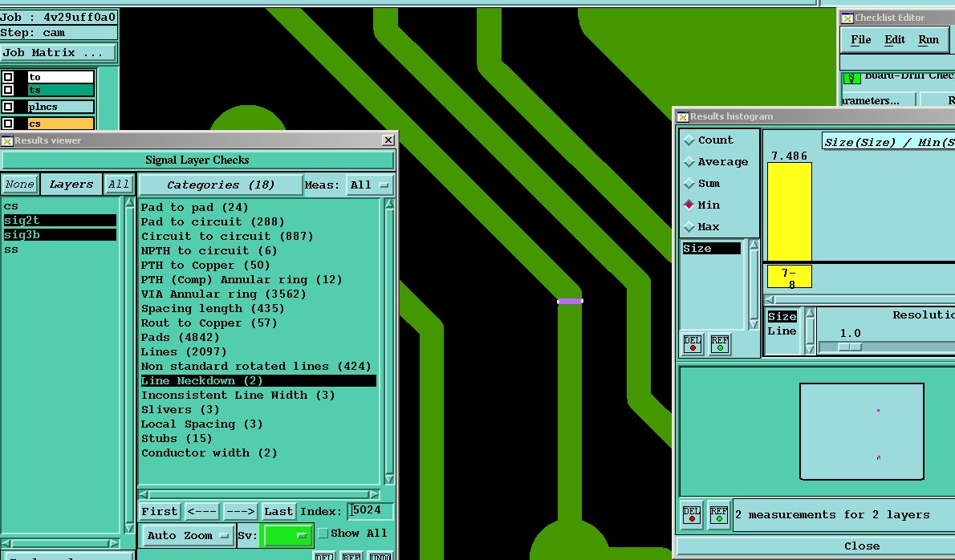The height and width of the screenshot is (560, 955).
Task: Select sig2t in layers list
Action: tap(59, 221)
